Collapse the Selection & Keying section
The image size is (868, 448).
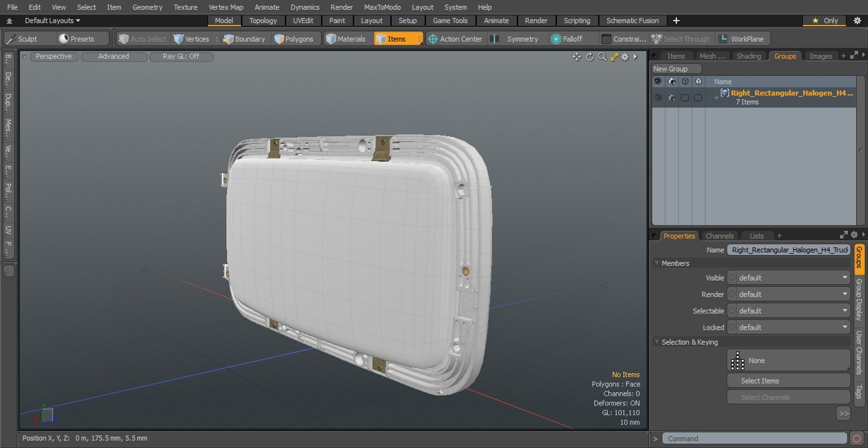(657, 342)
